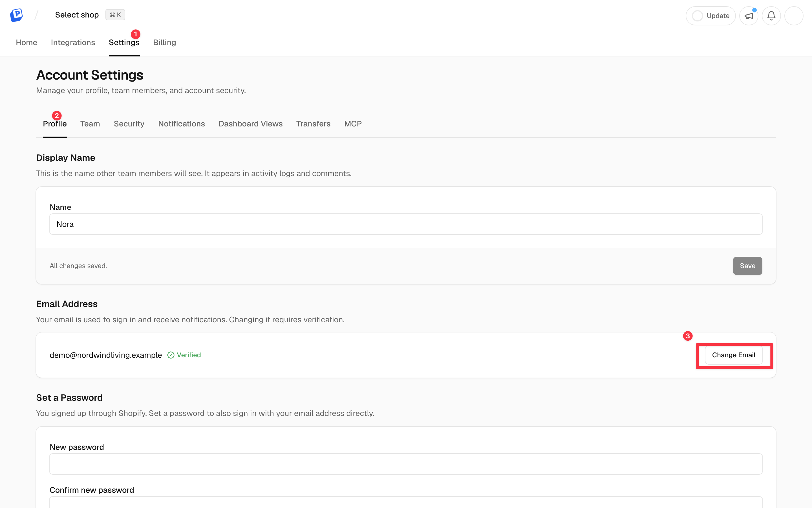812x508 pixels.
Task: Click the Account Settings heading
Action: [x=90, y=75]
